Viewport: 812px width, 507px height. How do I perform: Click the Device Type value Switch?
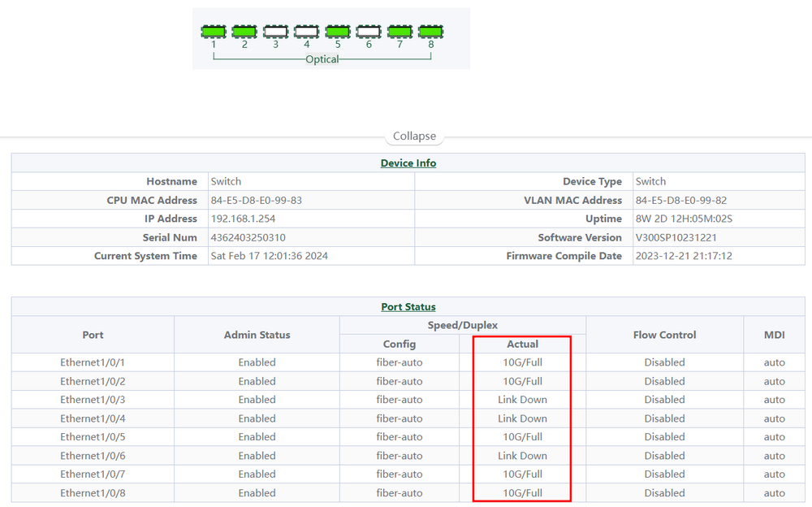(x=650, y=181)
